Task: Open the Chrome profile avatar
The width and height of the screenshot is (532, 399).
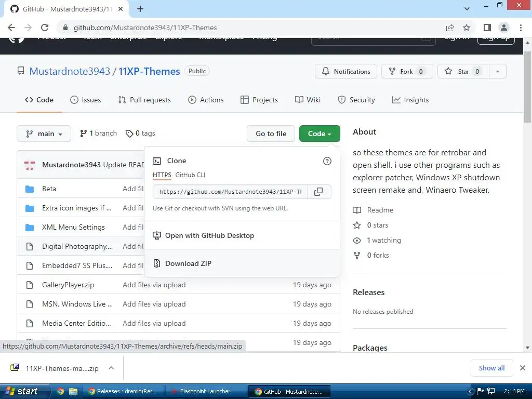Action: [x=504, y=28]
